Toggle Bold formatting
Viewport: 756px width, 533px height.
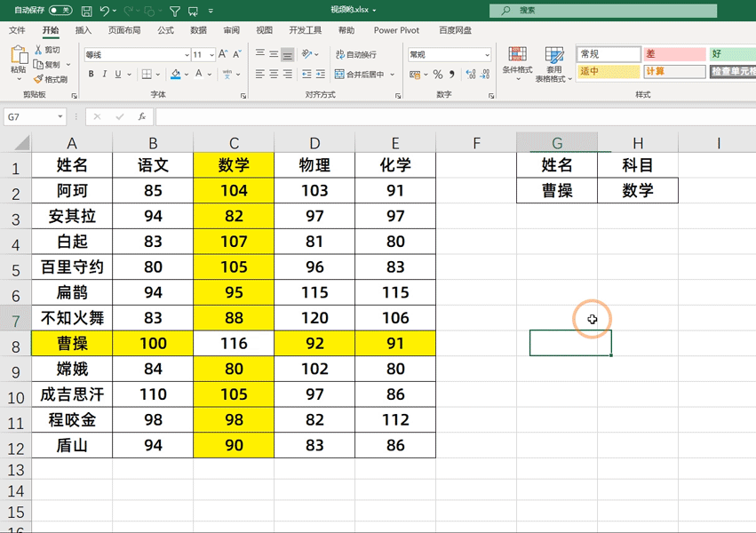[92, 74]
